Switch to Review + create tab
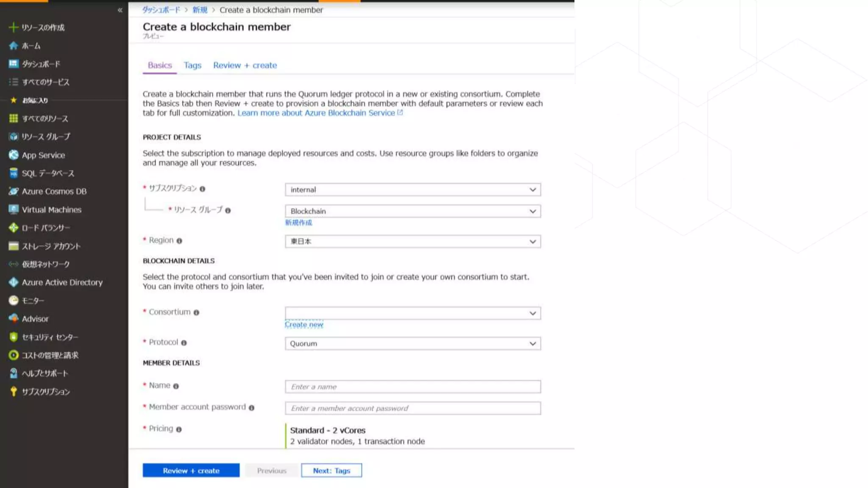Viewport: 868px width, 488px height. [x=245, y=65]
